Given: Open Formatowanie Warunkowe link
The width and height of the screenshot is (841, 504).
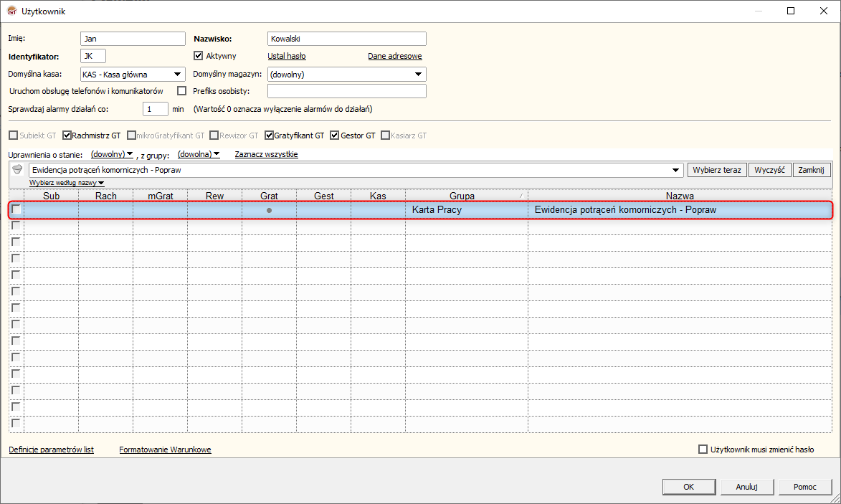Looking at the screenshot, I should 165,450.
